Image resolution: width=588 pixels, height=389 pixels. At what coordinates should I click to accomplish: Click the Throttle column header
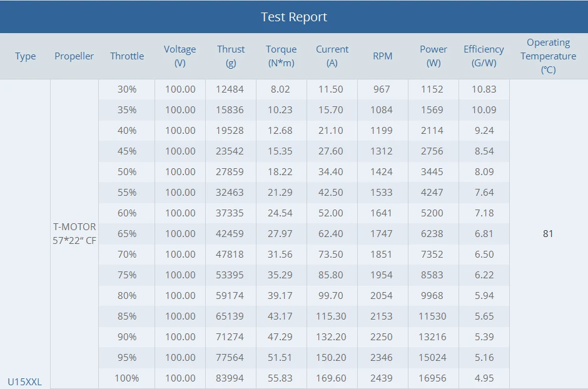[127, 56]
